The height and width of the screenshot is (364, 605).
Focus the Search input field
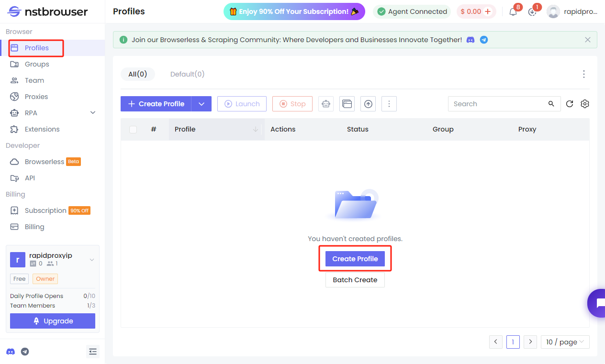coord(498,104)
